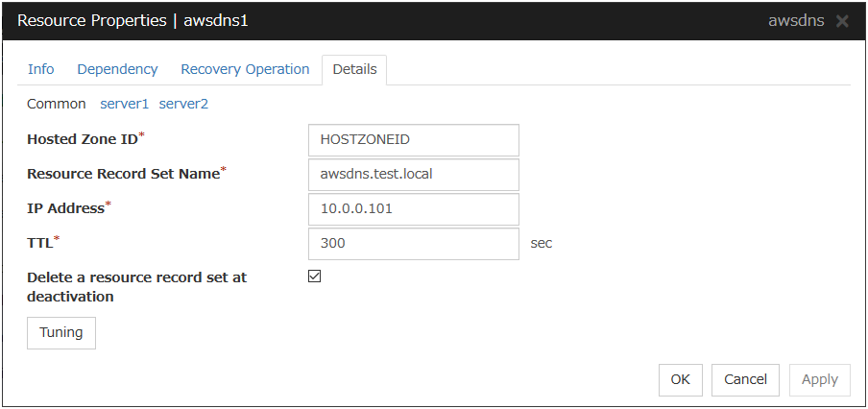Show the Common settings view
Screen dimensions: 868x409
[57, 104]
